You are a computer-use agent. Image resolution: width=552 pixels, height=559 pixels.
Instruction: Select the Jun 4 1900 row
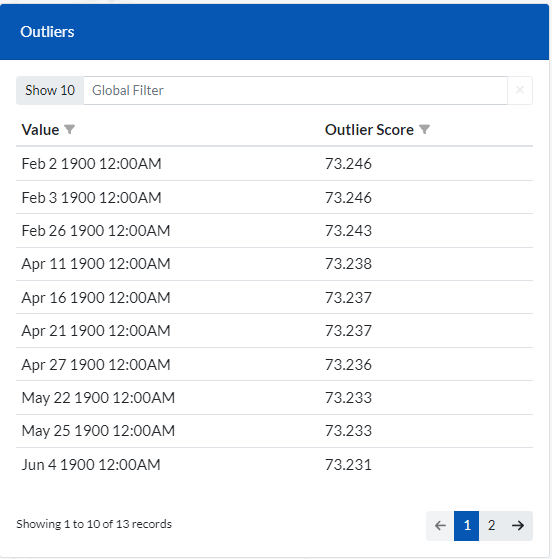coord(275,465)
